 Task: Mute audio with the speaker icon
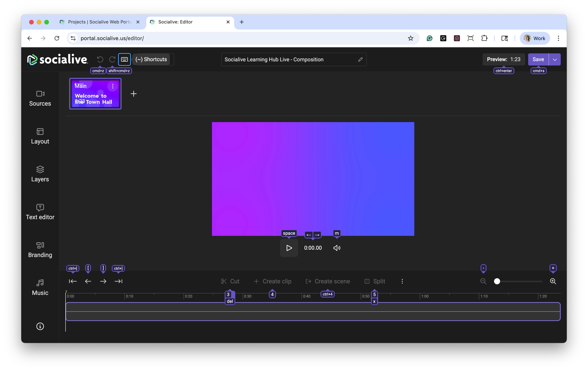click(x=337, y=248)
